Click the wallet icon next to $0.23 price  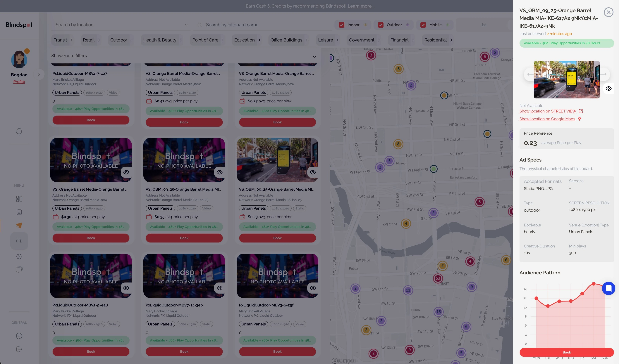pos(242,217)
